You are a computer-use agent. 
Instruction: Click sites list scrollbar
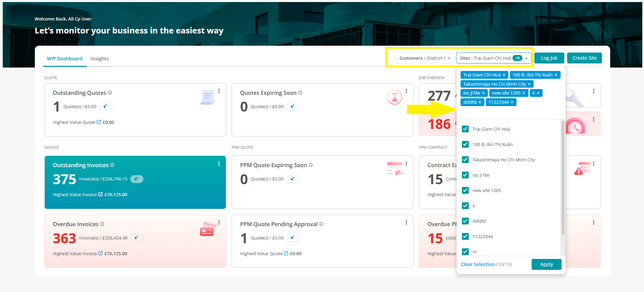[x=563, y=177]
